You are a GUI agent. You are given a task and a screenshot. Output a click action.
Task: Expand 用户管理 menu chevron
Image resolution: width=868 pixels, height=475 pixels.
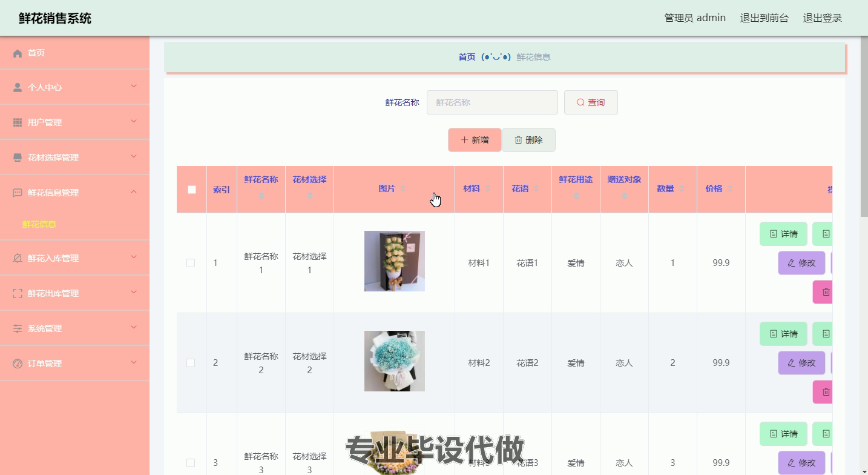(134, 122)
